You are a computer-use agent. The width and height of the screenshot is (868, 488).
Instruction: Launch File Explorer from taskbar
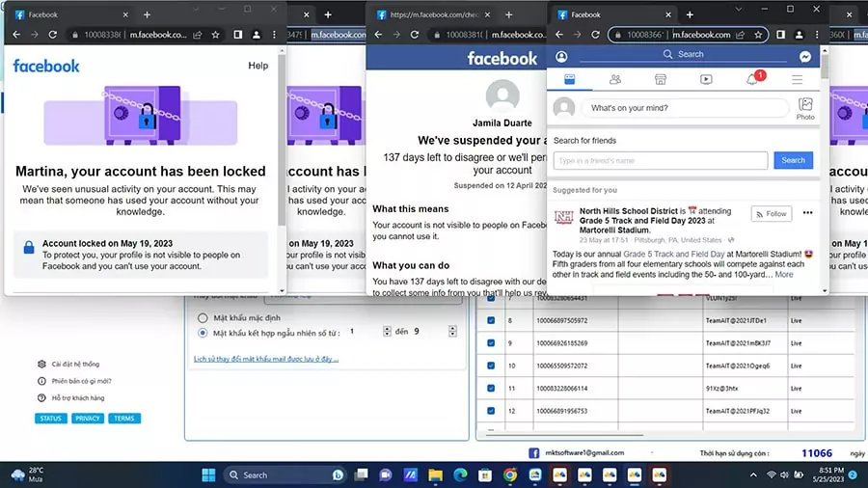(436, 475)
